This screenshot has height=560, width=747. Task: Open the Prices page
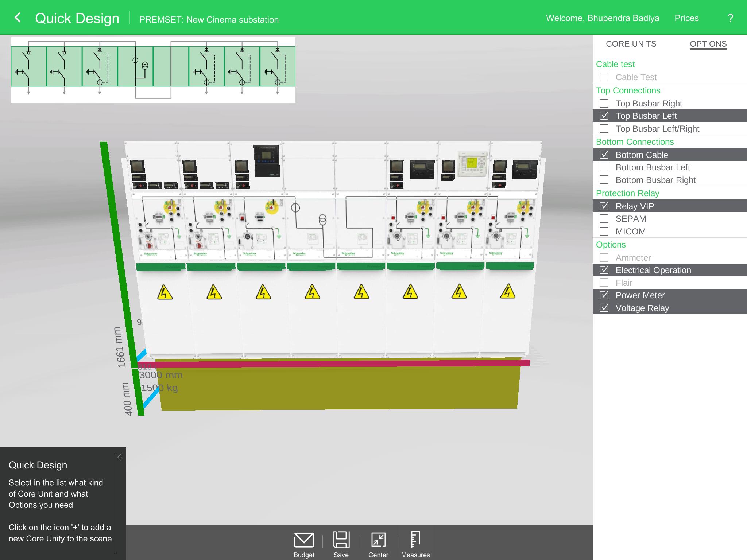point(686,18)
